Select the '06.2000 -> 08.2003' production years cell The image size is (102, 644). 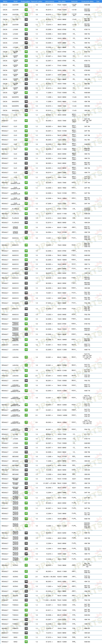50,577
